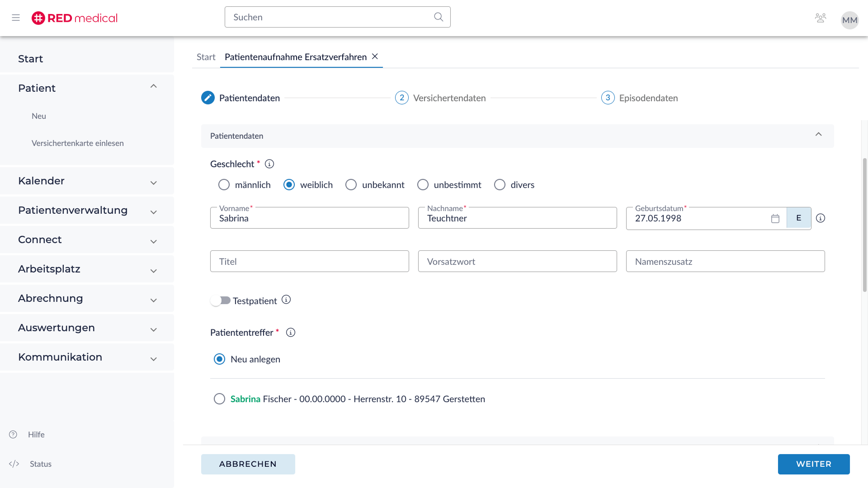Enable the Testpatient toggle switch
The image size is (868, 488).
pyautogui.click(x=221, y=300)
